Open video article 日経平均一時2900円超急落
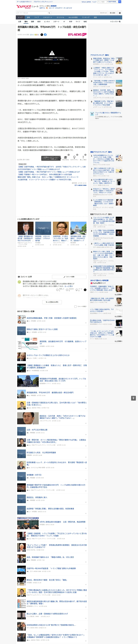 click(x=51, y=568)
